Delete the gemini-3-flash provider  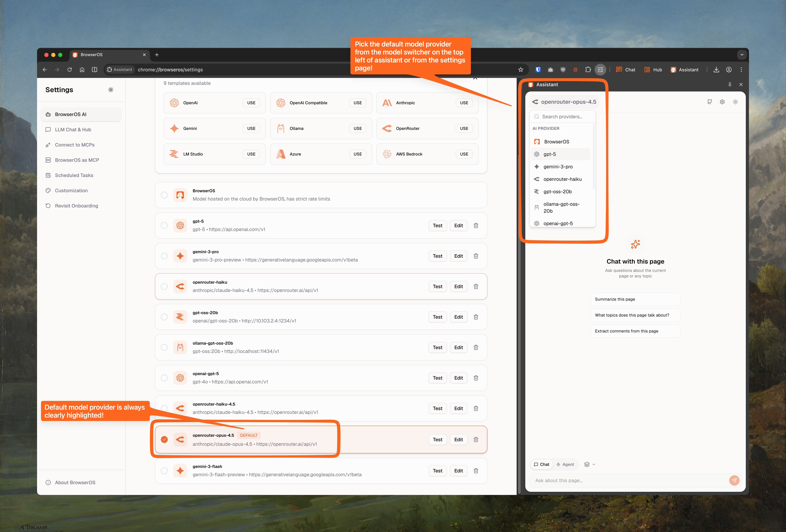click(476, 471)
